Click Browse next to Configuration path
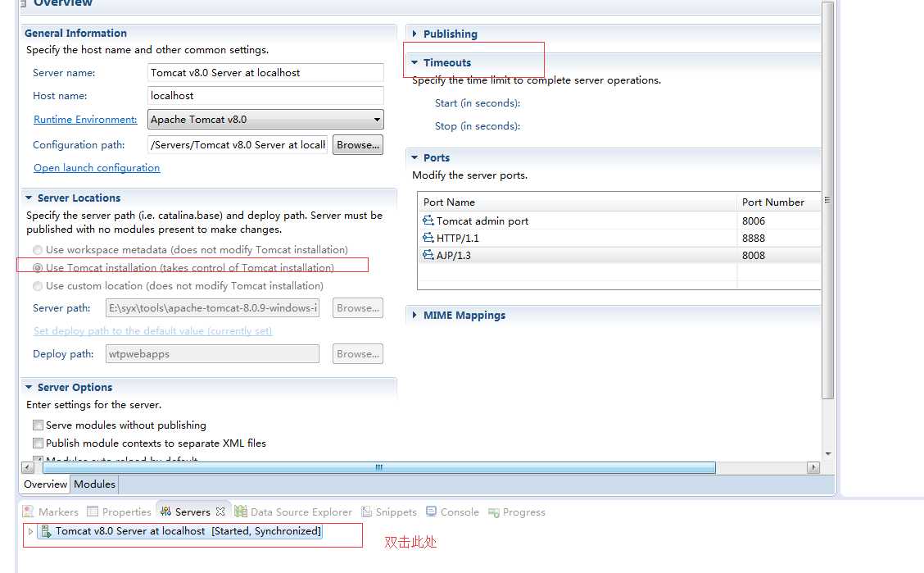Viewport: 924px width, 573px height. click(358, 144)
